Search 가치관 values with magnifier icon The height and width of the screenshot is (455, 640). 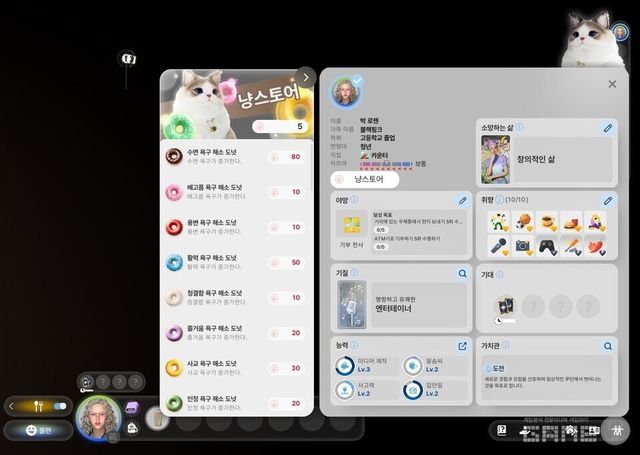point(607,345)
